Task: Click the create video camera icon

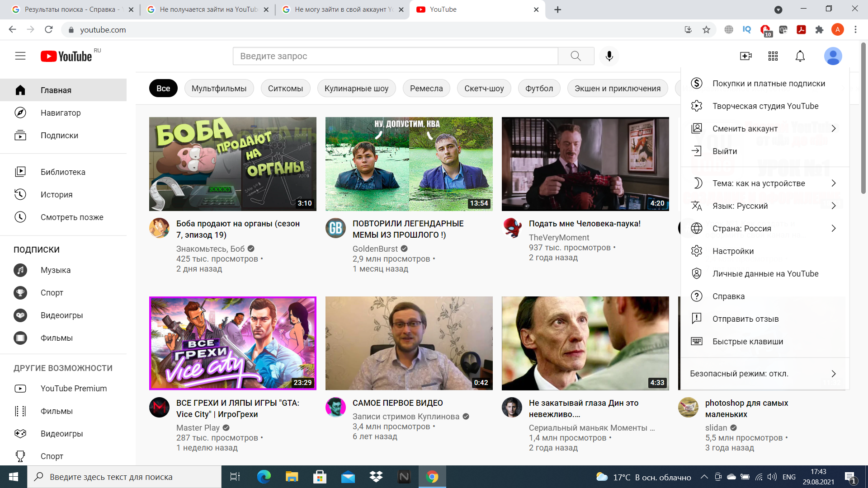Action: click(x=745, y=56)
